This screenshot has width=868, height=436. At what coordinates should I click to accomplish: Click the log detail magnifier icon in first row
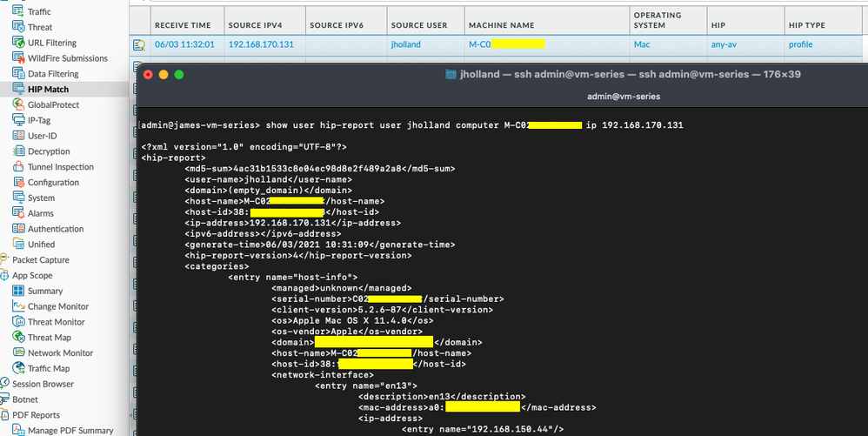pyautogui.click(x=138, y=44)
